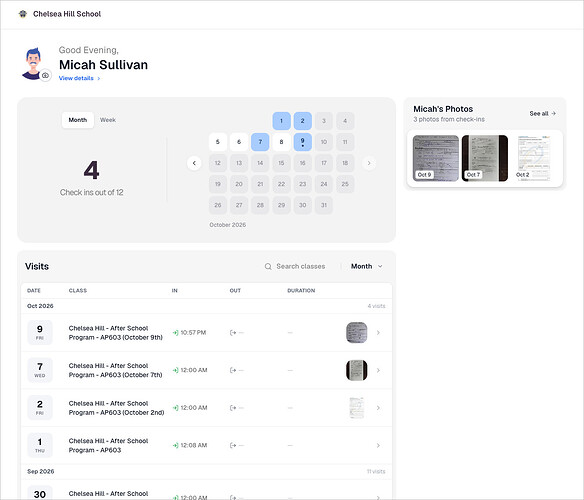Select October 8 on the calendar

282,142
